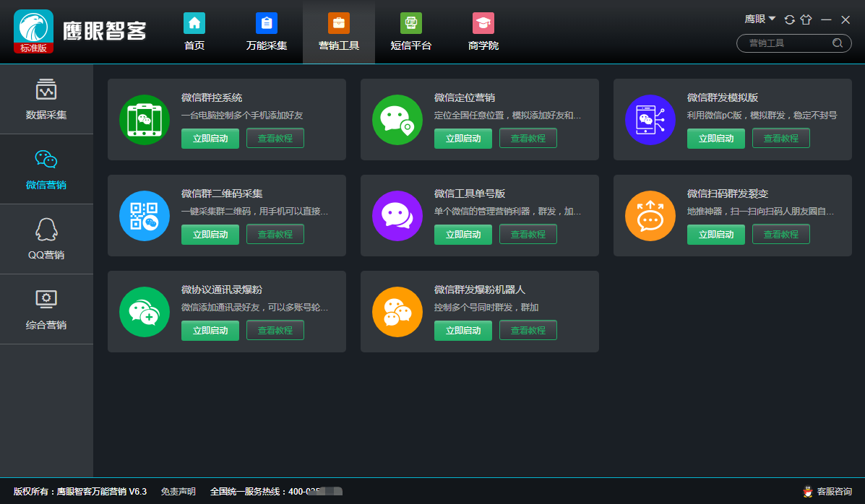The image size is (865, 504).
Task: Click the skin shirt icon near top right
Action: (x=806, y=19)
